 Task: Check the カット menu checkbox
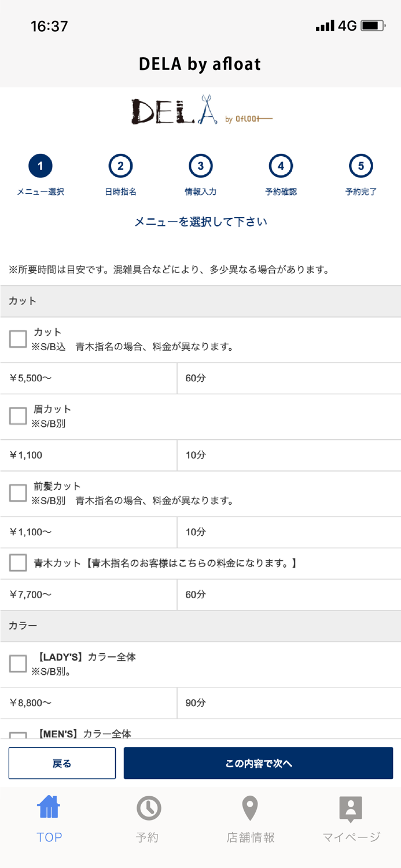click(x=18, y=339)
